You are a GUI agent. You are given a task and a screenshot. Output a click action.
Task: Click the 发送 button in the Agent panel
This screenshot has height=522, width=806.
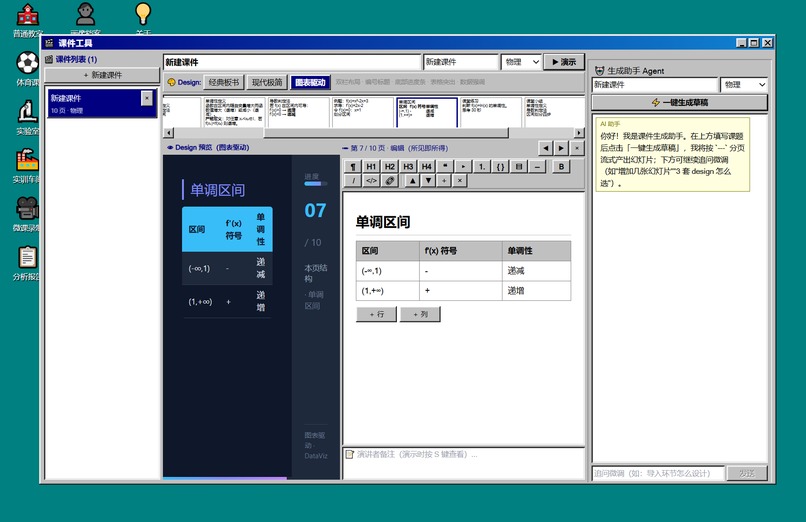coord(747,473)
